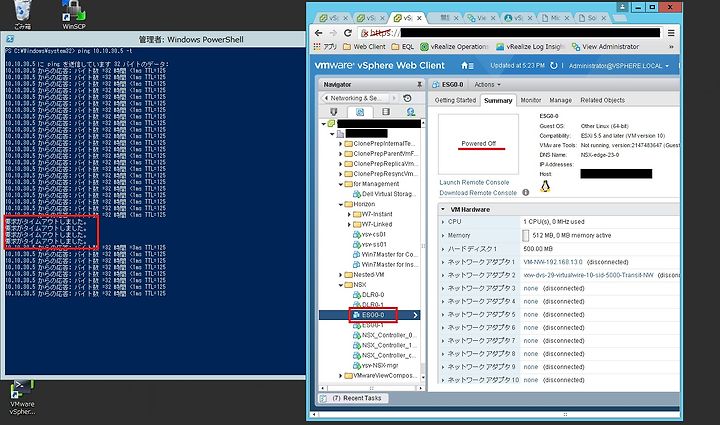
Task: Click the Navigator history clock icon
Action: pos(407,98)
